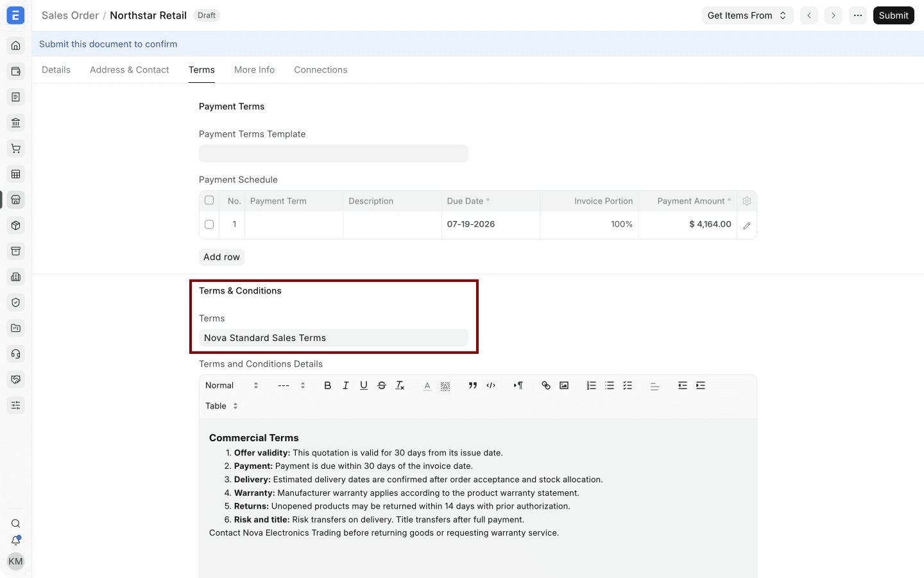Open the Terms field with Nova Standard Sales Terms

pos(334,338)
